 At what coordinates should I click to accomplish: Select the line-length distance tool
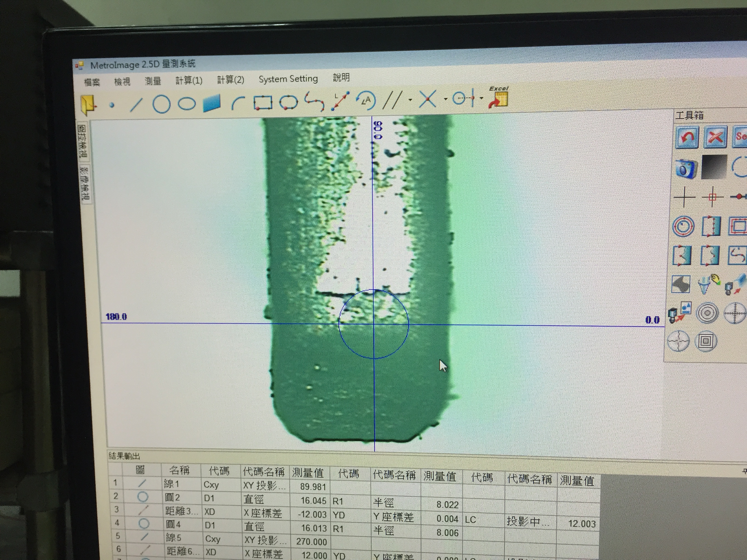(x=340, y=101)
